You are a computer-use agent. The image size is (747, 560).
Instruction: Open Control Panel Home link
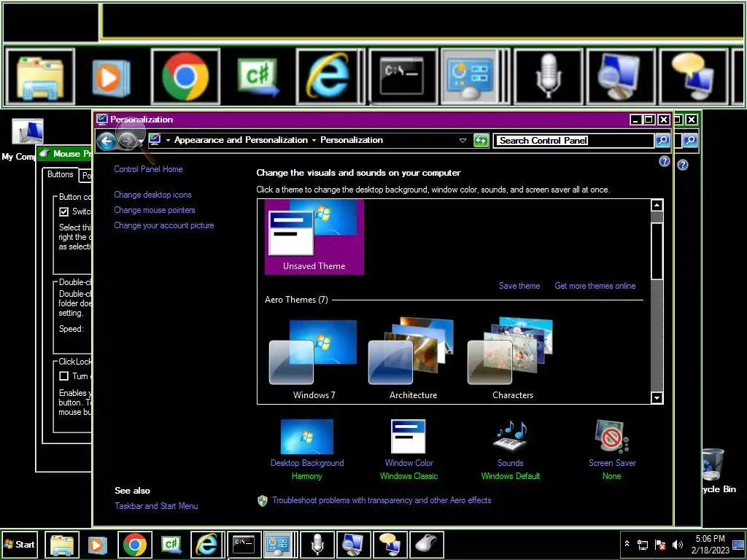(148, 169)
